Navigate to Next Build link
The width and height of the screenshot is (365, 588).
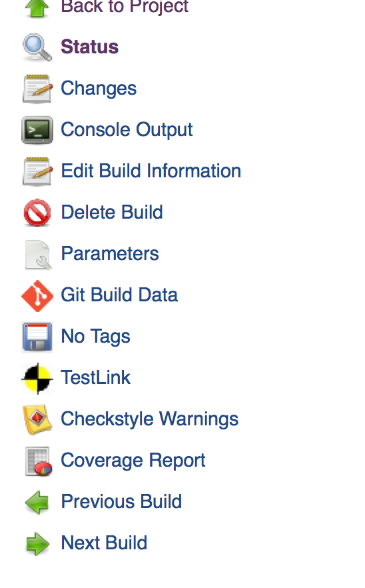click(104, 543)
